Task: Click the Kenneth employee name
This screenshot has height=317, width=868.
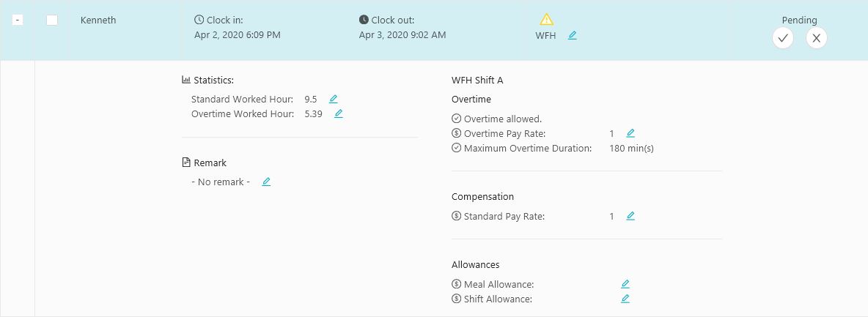Action: point(98,20)
